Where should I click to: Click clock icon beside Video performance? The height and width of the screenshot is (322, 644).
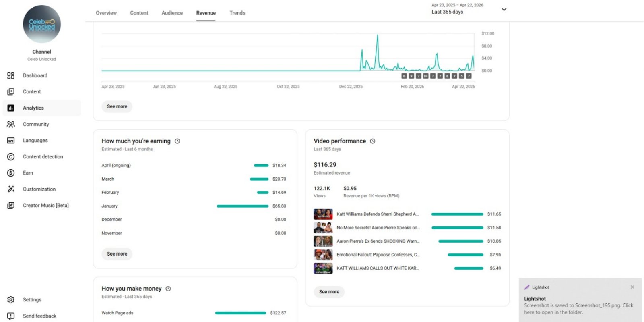click(373, 141)
